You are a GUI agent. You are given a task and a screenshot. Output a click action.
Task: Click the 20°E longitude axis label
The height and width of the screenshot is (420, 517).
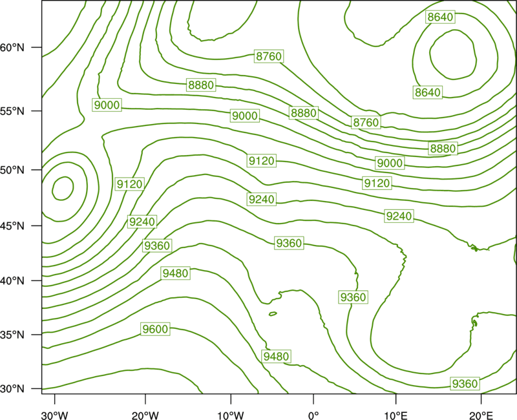(481, 415)
